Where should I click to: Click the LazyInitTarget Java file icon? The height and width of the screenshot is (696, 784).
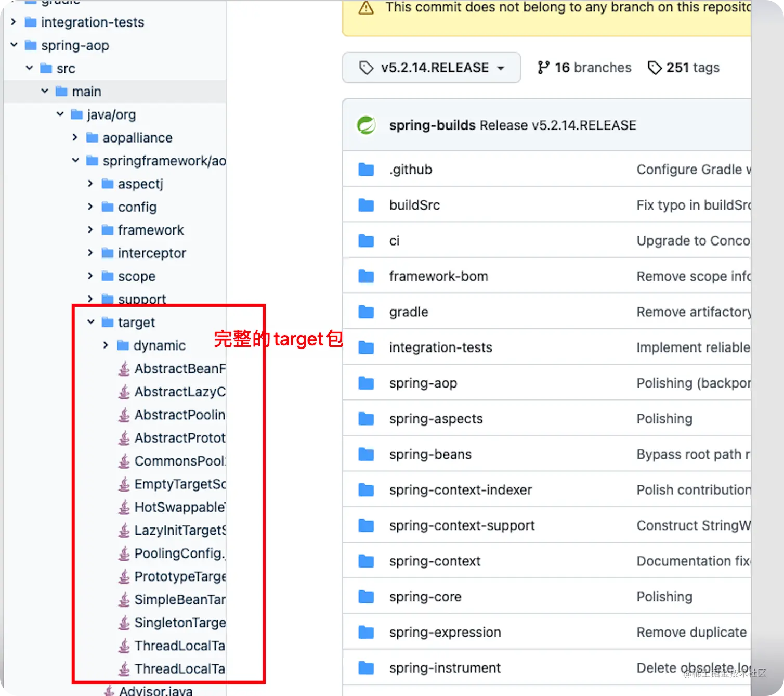(124, 531)
